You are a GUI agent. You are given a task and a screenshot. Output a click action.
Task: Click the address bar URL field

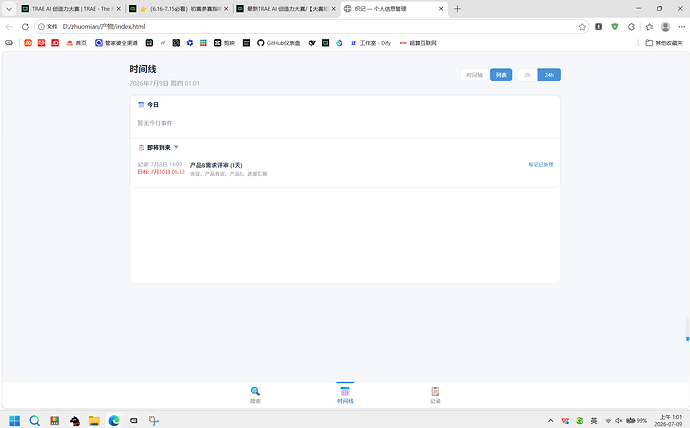click(308, 26)
